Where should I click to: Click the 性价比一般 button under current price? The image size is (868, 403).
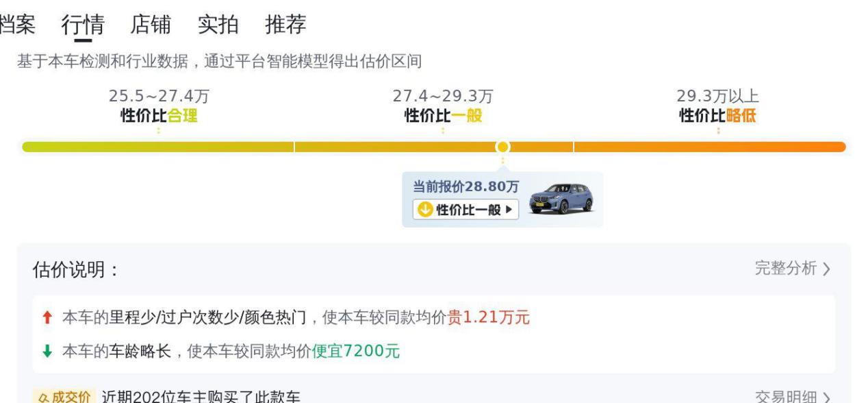[x=465, y=209]
